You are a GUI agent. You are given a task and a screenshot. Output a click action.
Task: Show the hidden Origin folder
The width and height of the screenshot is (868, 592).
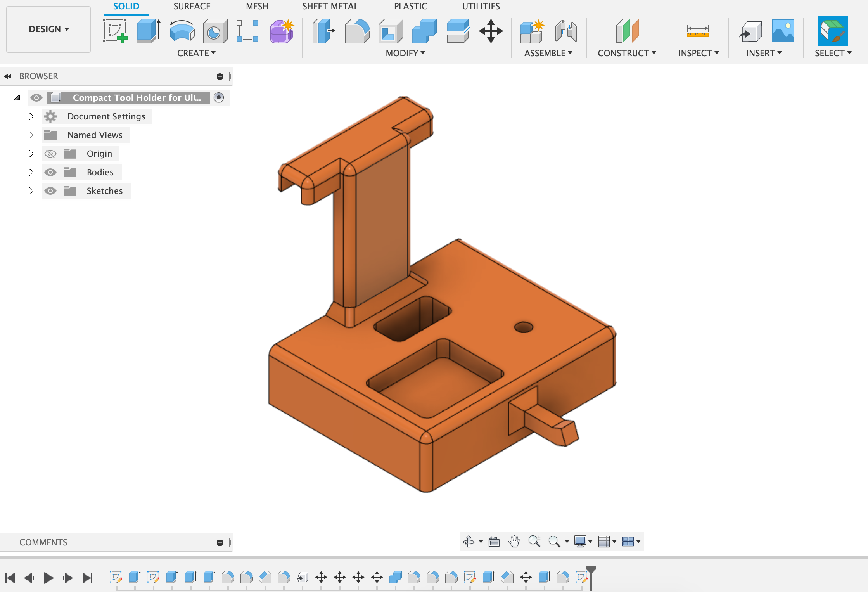pyautogui.click(x=50, y=154)
